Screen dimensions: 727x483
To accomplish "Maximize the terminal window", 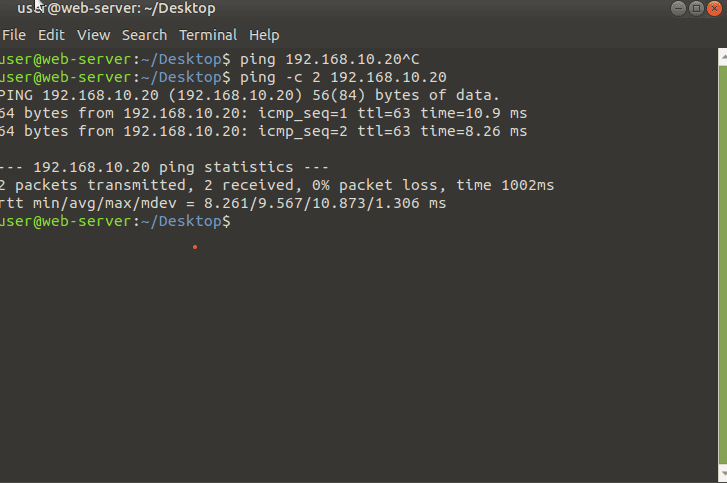I will tap(696, 8).
